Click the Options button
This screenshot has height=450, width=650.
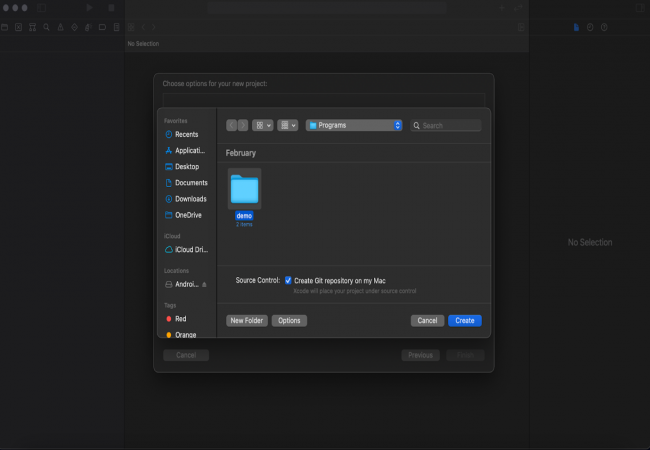pyautogui.click(x=289, y=320)
